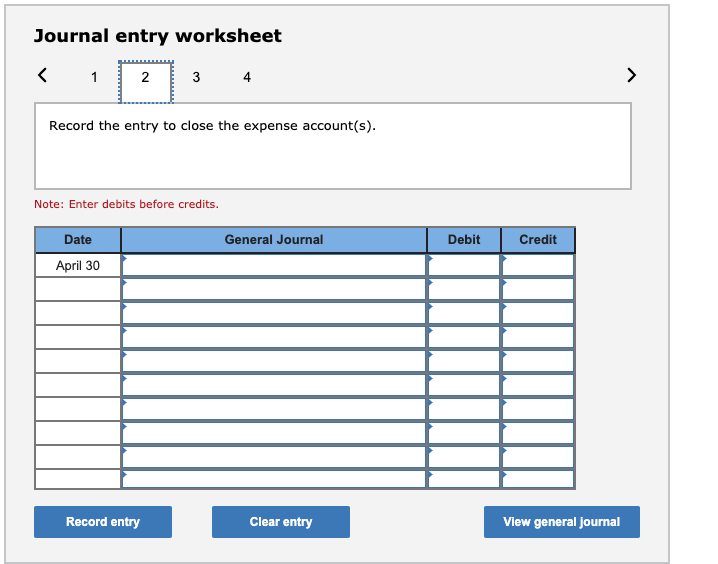Click Credit field in sixth row

click(538, 385)
